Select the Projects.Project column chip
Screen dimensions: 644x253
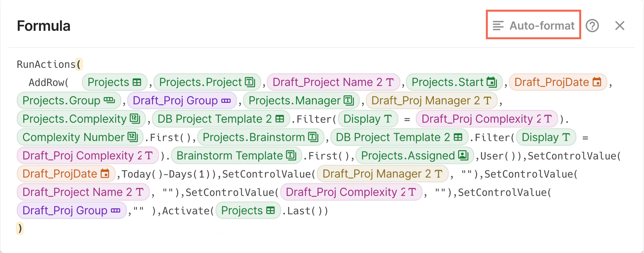tap(207, 82)
